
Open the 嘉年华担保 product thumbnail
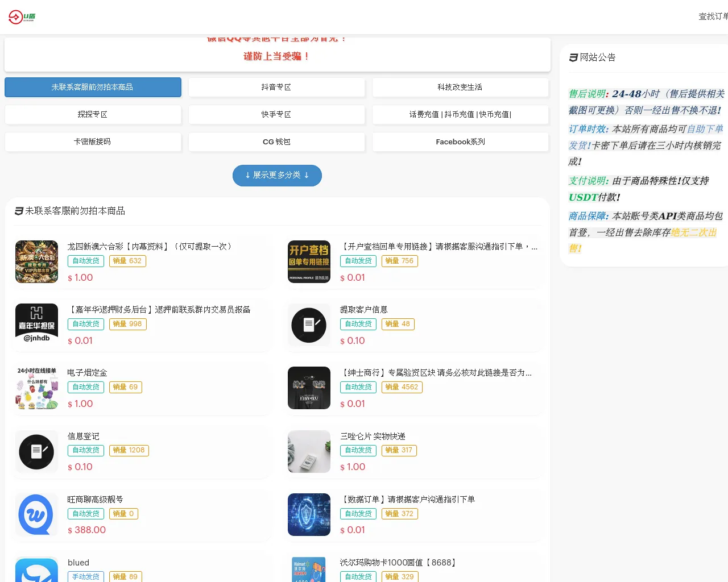click(36, 325)
